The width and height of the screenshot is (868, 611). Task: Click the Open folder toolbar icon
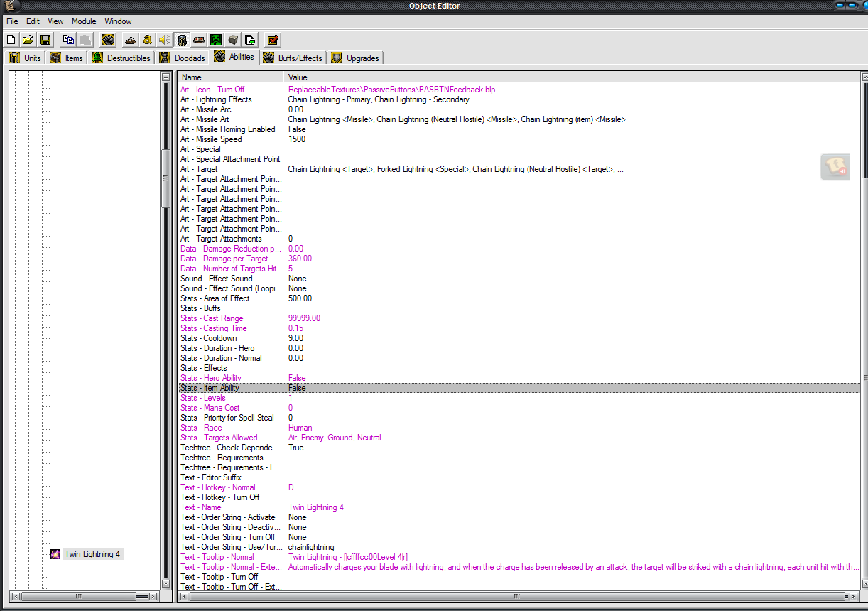[x=28, y=40]
